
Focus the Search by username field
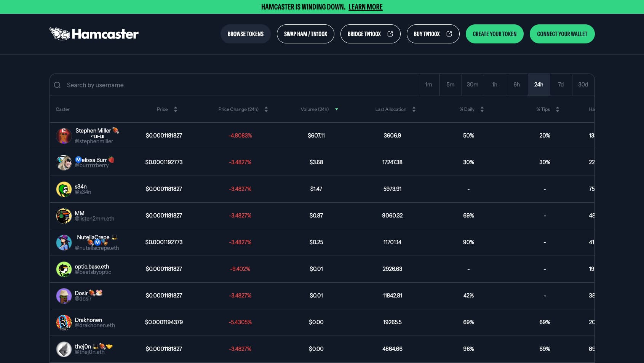point(234,85)
